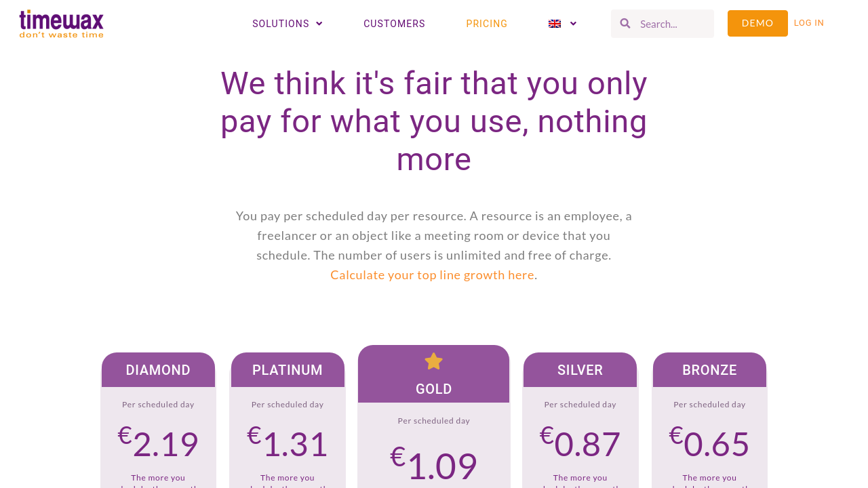Click the Log In link
868x488 pixels.
[809, 23]
